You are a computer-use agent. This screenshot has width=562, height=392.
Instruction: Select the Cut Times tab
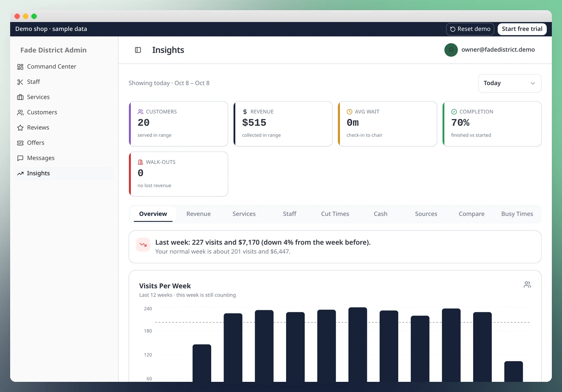335,214
